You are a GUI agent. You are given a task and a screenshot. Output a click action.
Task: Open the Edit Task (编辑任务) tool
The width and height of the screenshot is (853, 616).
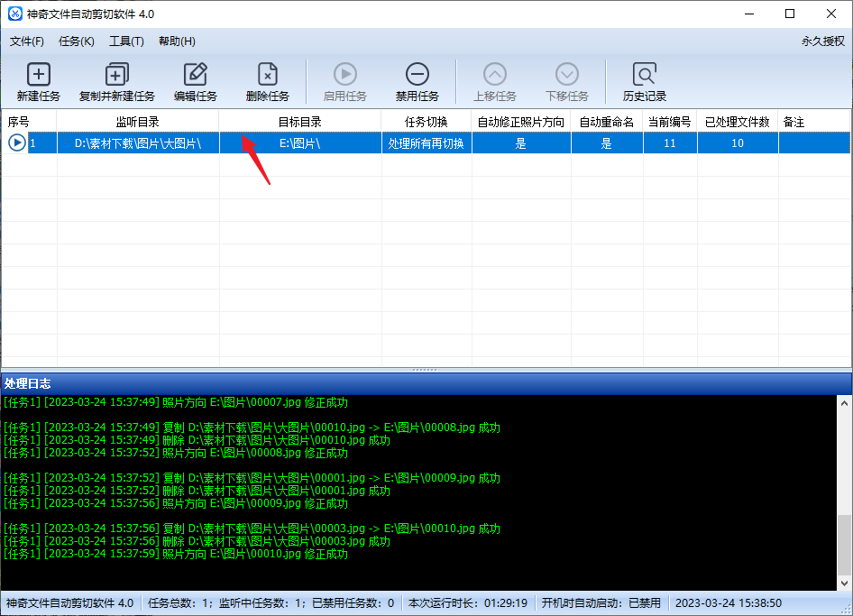tap(196, 75)
